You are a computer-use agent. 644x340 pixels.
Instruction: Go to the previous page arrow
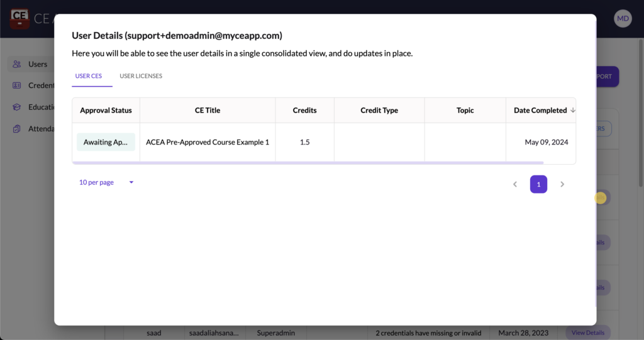pos(515,184)
